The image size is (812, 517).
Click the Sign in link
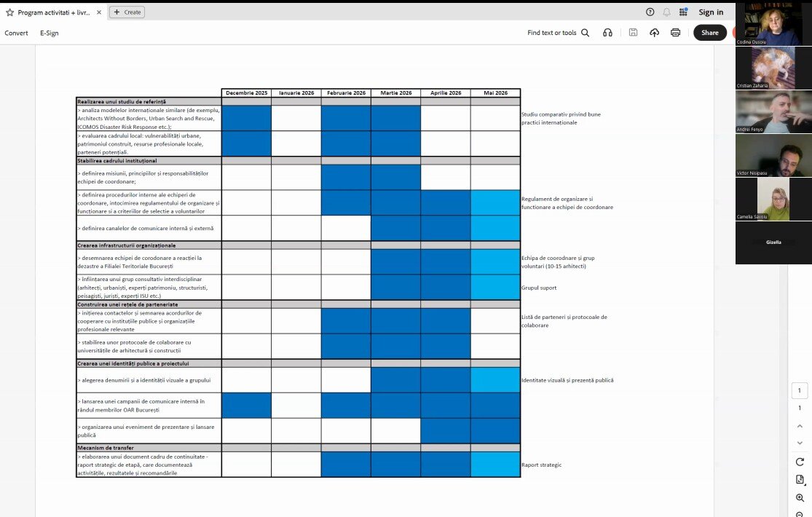pyautogui.click(x=711, y=12)
